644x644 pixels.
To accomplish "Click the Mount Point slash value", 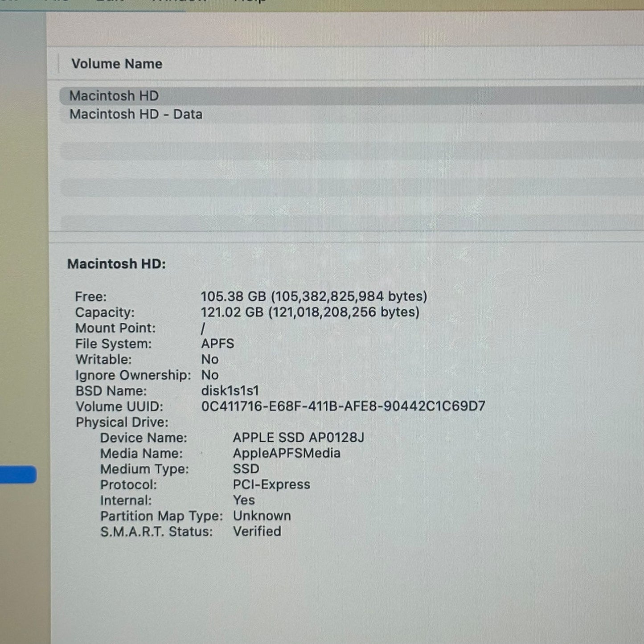I will click(203, 328).
